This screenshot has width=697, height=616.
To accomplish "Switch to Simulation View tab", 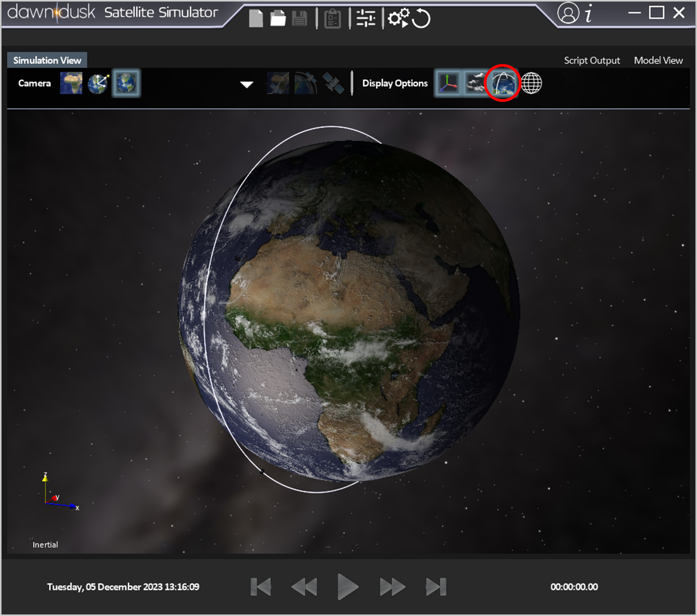I will [x=47, y=60].
